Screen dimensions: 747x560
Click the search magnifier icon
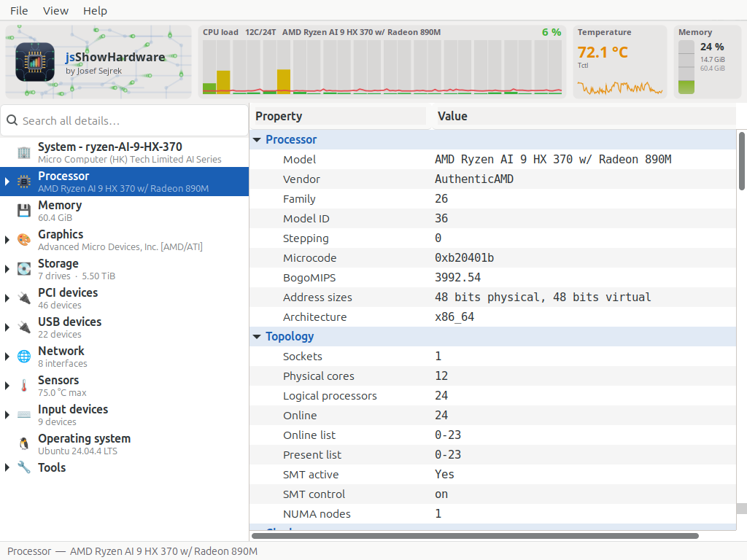(x=12, y=120)
